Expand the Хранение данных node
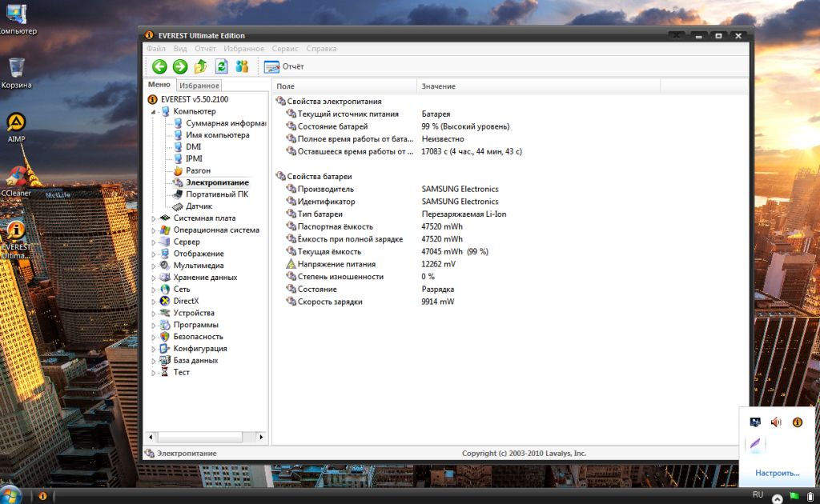The width and height of the screenshot is (820, 504). tap(154, 278)
